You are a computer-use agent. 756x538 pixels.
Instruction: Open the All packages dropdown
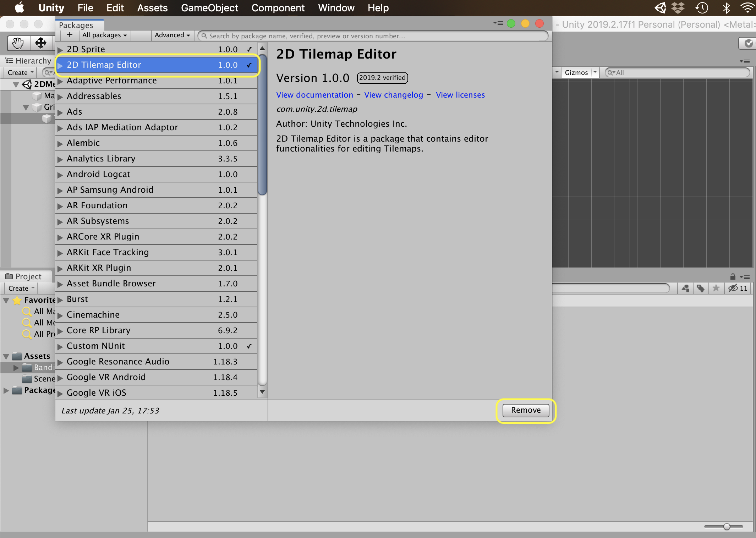pyautogui.click(x=104, y=35)
